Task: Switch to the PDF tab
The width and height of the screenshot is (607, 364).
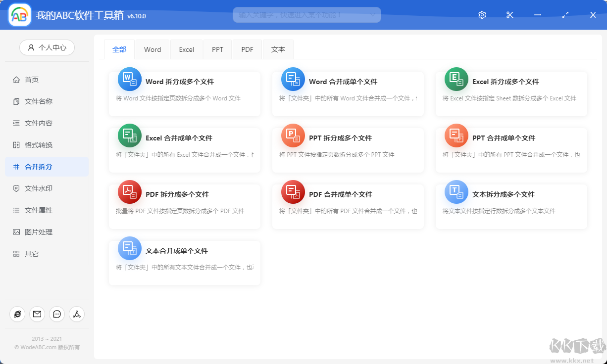Action: tap(247, 49)
